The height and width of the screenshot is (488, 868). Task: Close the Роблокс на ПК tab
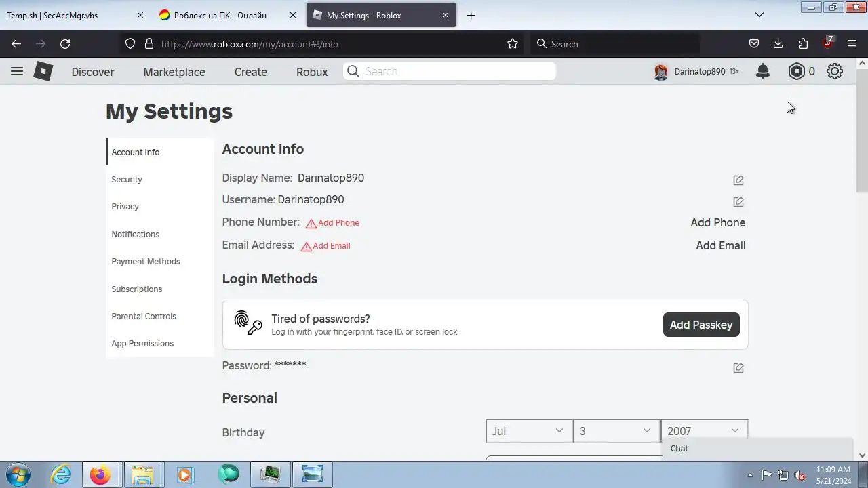pos(292,15)
